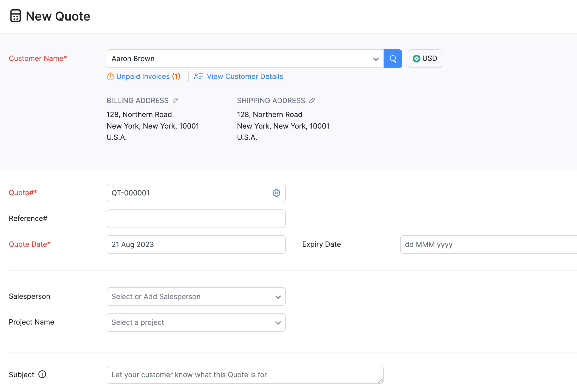Open View Customer Details link

[245, 76]
